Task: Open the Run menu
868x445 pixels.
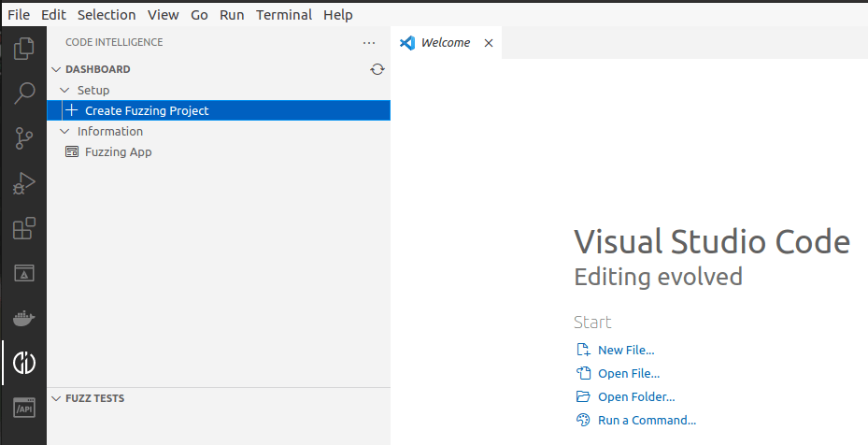Action: click(x=232, y=15)
